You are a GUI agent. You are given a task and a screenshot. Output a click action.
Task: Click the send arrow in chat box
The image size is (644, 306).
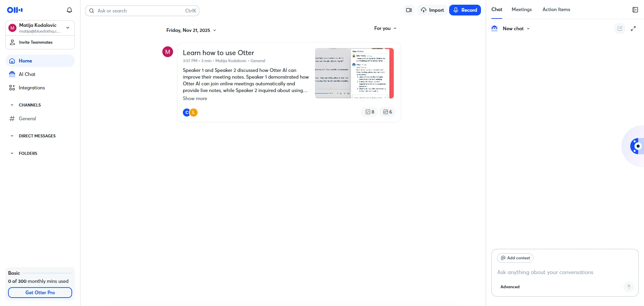point(629,287)
